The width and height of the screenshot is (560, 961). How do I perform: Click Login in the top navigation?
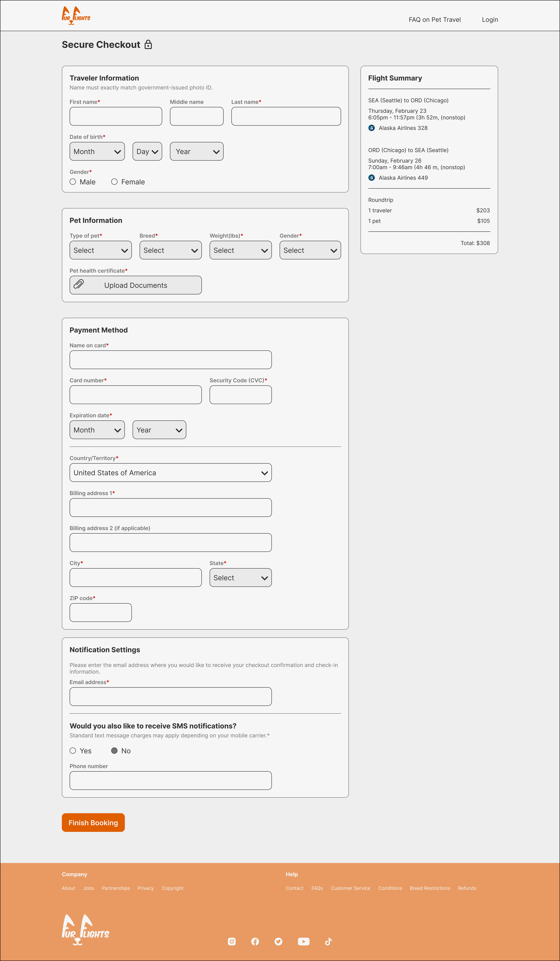[490, 19]
